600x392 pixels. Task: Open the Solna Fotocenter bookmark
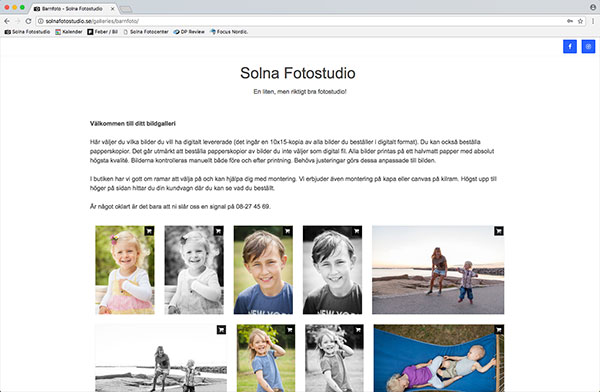[x=146, y=32]
